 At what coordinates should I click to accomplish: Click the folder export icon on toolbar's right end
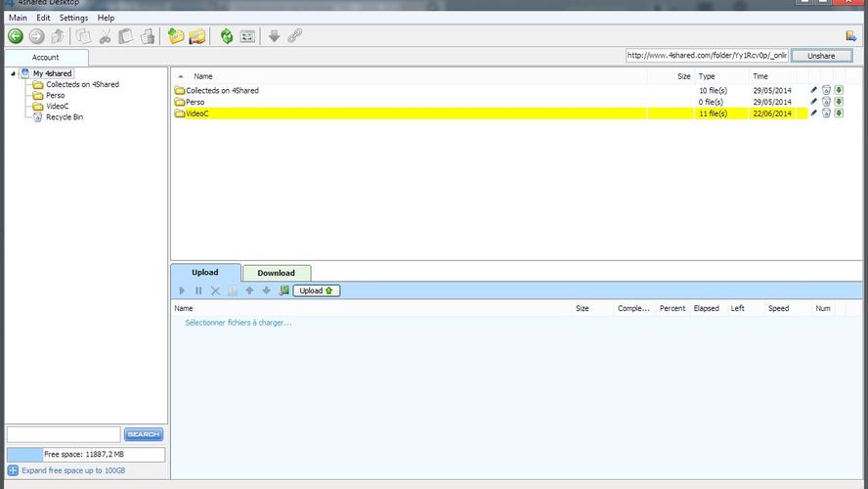tap(851, 36)
